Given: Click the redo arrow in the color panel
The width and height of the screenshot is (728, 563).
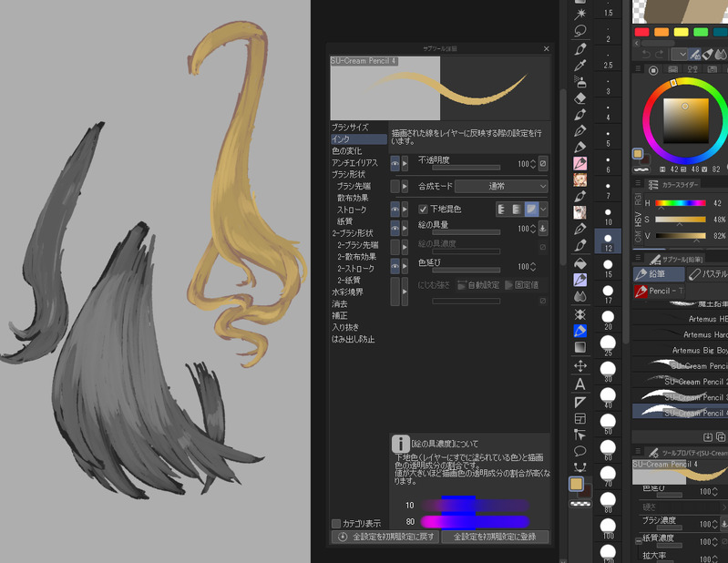Looking at the screenshot, I should point(660,55).
